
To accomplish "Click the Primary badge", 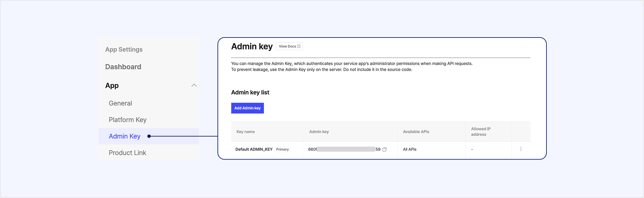I will (282, 149).
